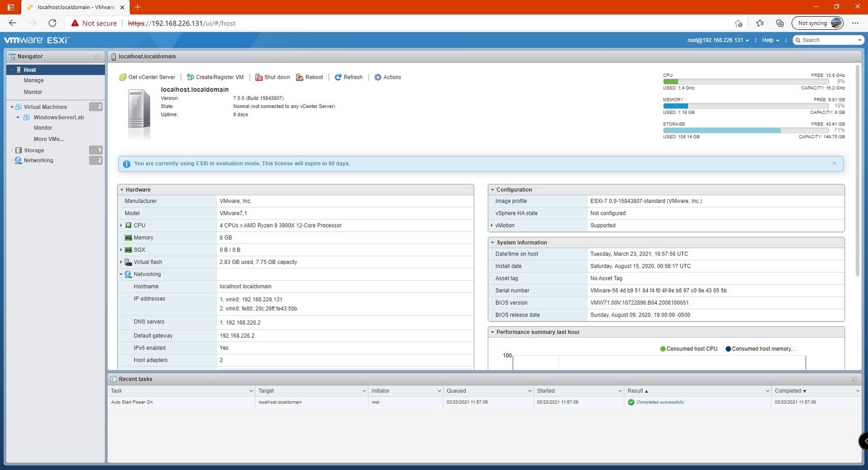Open the WindowsServerLab virtual machine
This screenshot has height=470, width=868.
click(59, 118)
